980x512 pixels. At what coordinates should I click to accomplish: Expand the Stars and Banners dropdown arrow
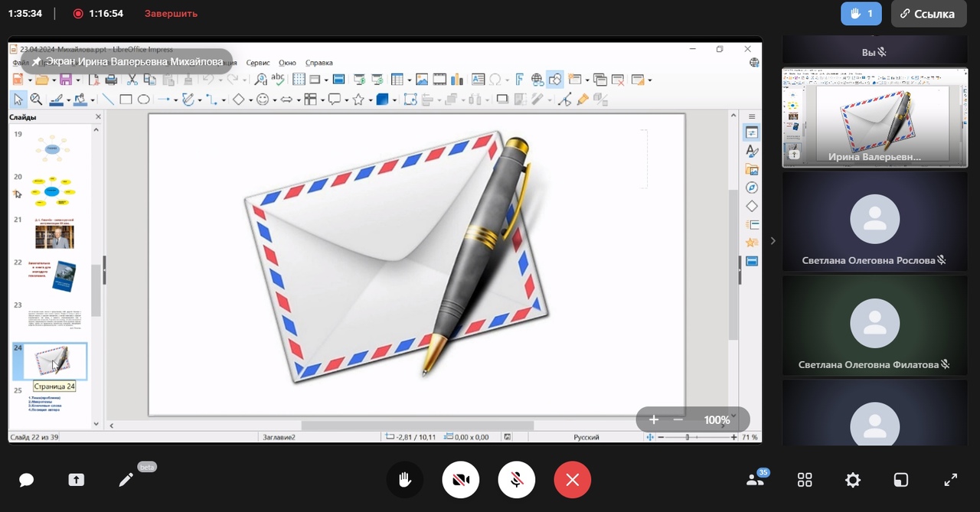(369, 99)
